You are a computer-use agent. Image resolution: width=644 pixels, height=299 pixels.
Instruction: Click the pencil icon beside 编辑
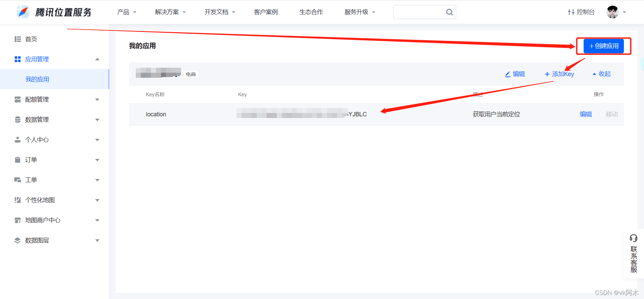[508, 74]
